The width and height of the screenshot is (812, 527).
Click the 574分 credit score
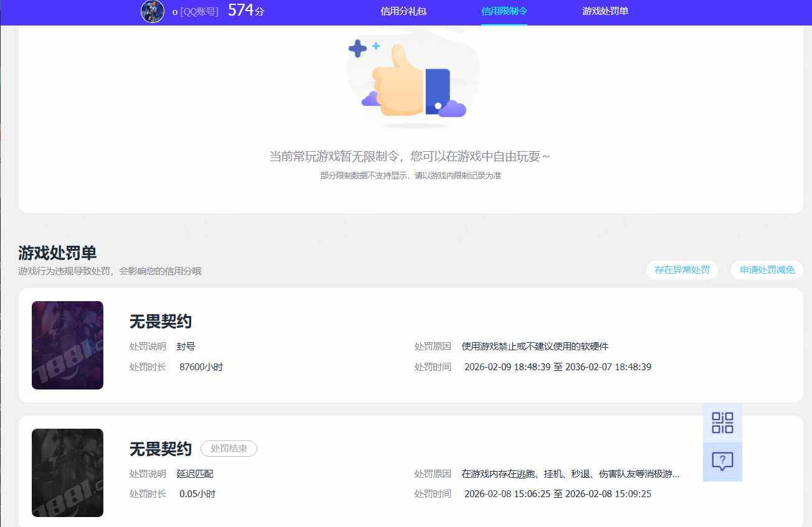click(246, 10)
